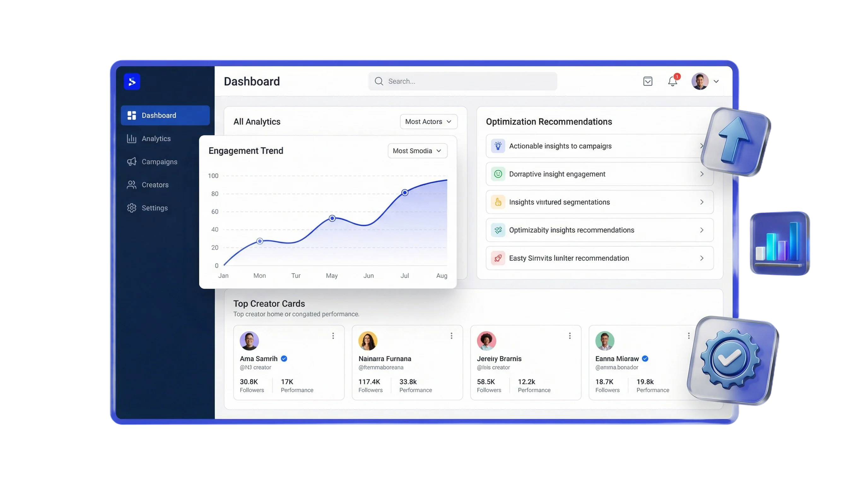Screen dimensions: 868x485
Task: Open three-dot menu on Nainarra Furnana card
Action: (451, 336)
